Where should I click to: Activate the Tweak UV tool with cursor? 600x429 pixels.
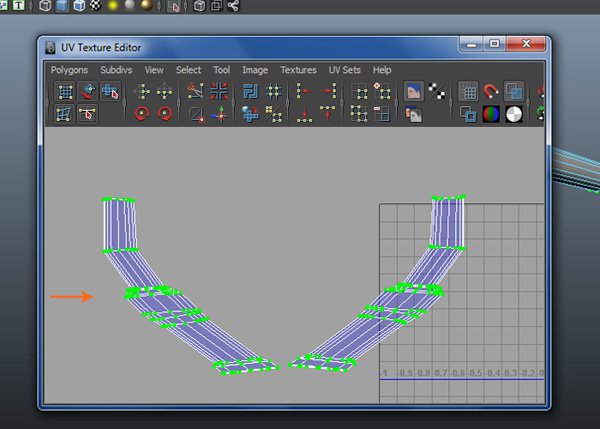[x=88, y=114]
